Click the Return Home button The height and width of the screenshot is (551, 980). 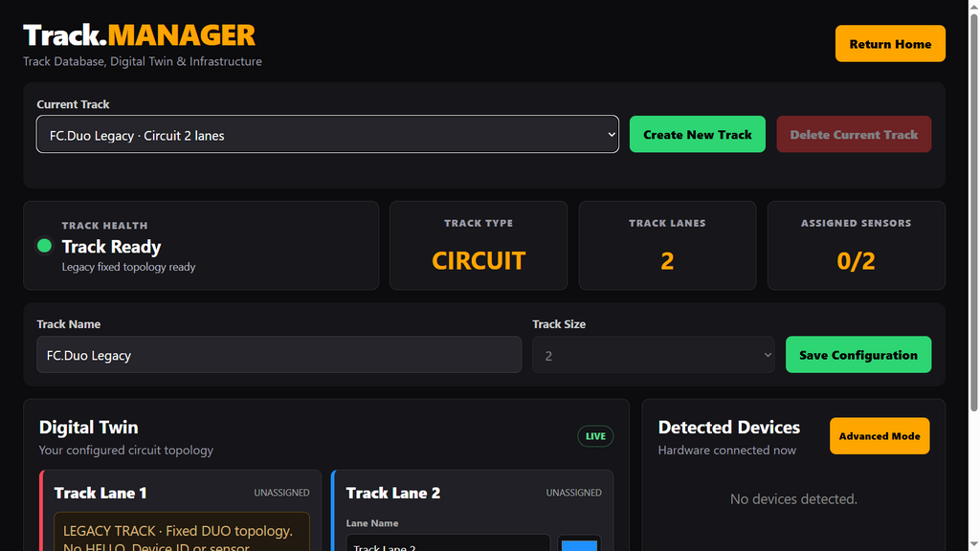point(890,44)
